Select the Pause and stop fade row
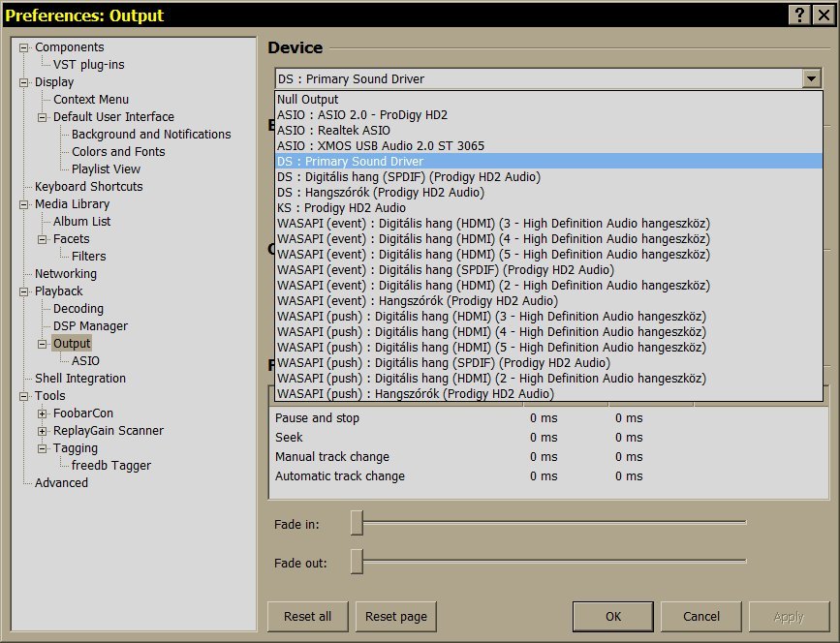 click(x=317, y=418)
